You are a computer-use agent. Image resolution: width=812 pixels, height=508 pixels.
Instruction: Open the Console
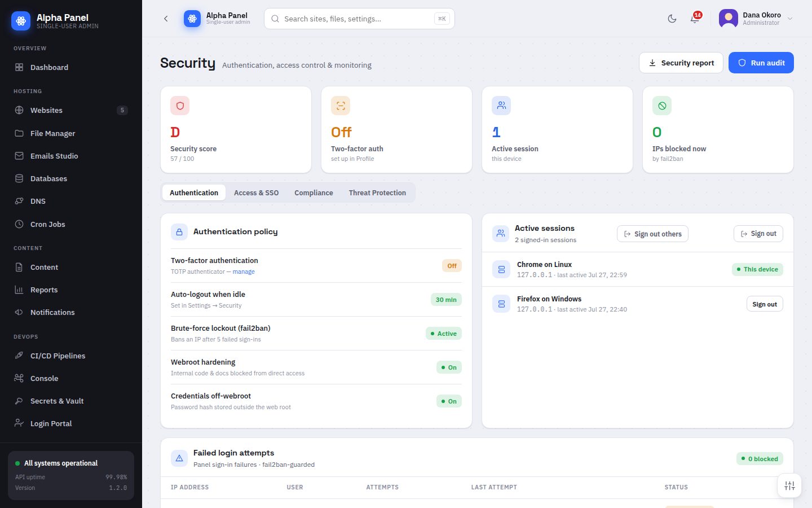(x=71, y=378)
